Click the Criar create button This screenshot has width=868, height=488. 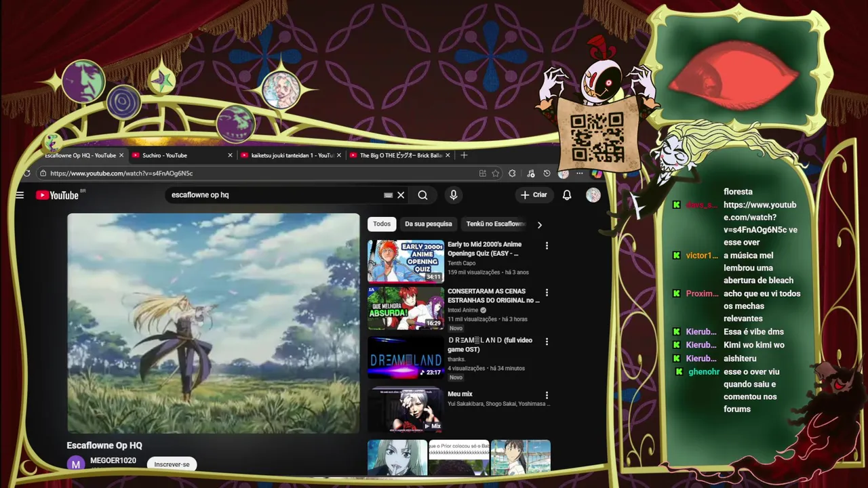[534, 195]
